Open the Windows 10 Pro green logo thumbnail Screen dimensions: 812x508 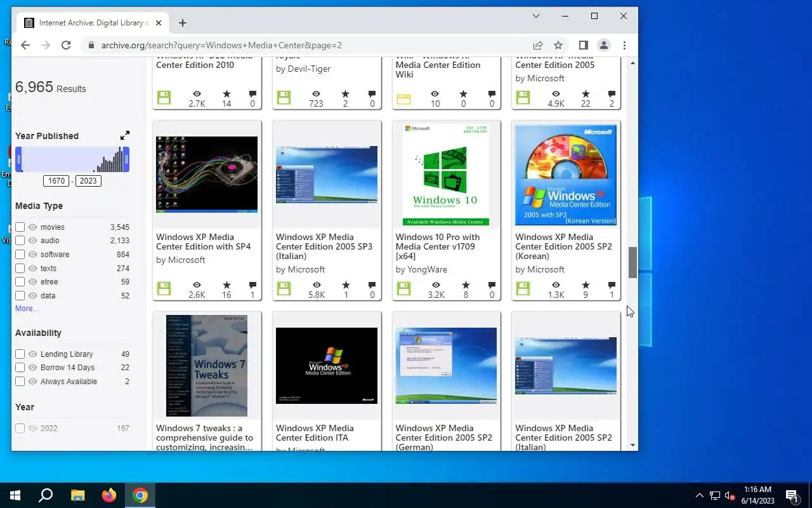click(446, 175)
